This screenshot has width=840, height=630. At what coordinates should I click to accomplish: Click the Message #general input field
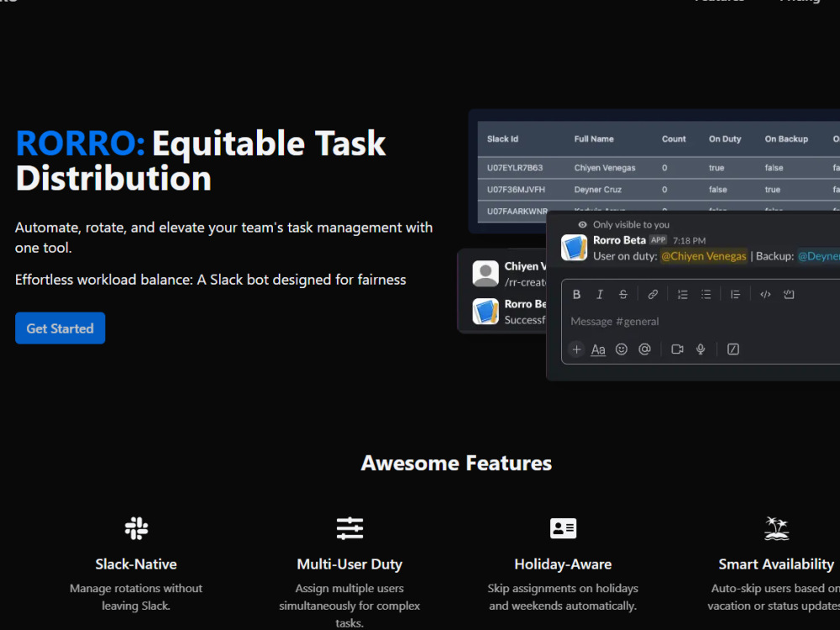pyautogui.click(x=701, y=322)
